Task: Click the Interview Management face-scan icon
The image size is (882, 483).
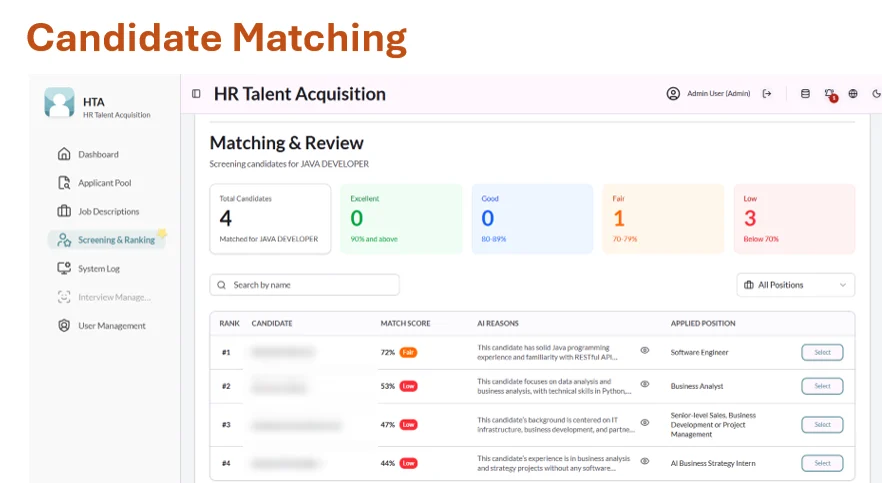Action: point(64,297)
